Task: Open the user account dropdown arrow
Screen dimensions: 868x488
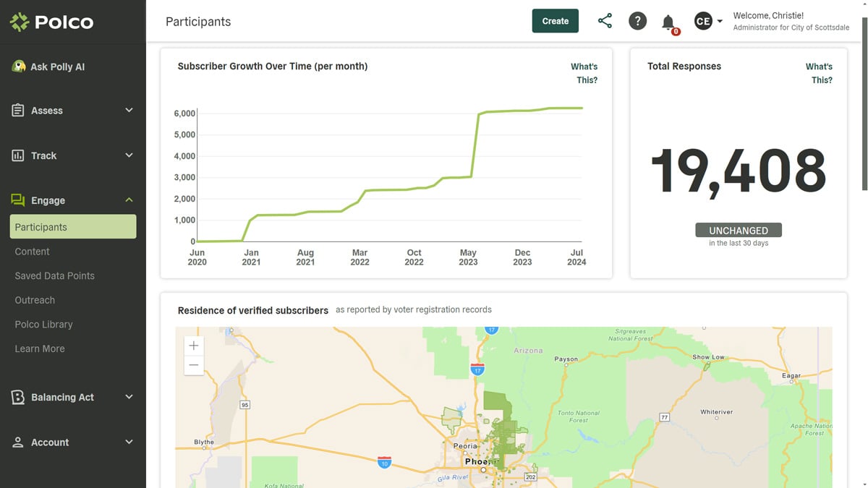Action: coord(720,22)
